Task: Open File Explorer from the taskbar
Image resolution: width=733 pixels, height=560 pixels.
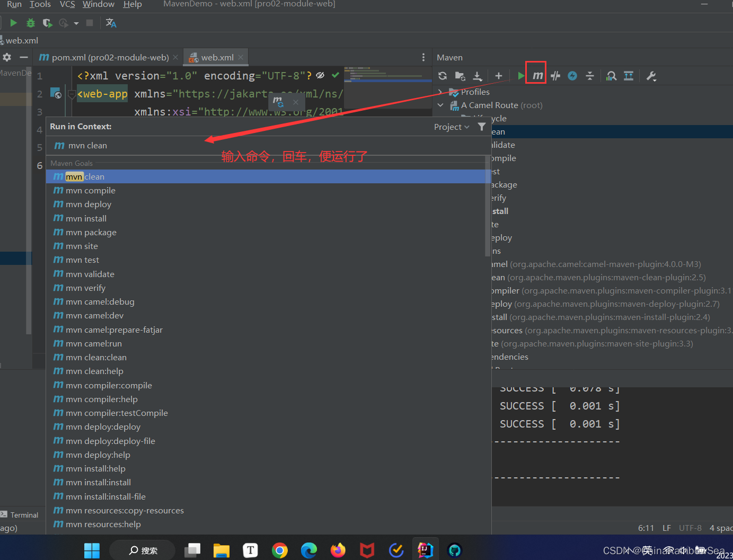Action: click(x=222, y=550)
